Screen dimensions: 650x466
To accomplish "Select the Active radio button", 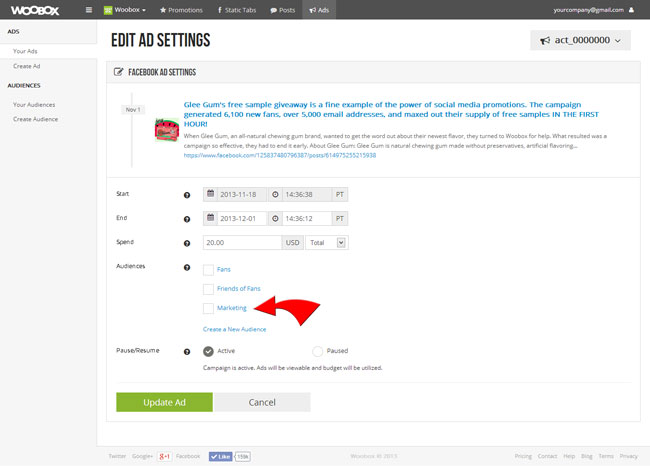I will tap(208, 351).
